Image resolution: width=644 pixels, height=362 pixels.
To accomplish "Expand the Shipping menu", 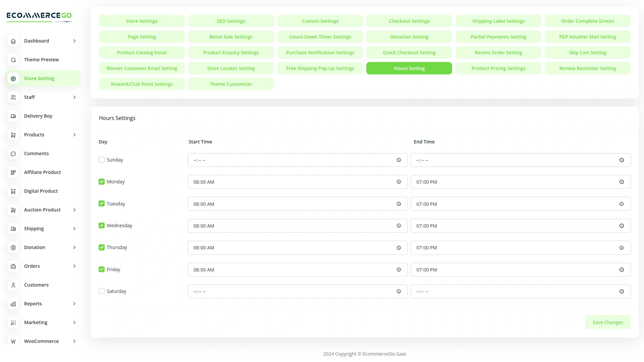I will pyautogui.click(x=74, y=229).
